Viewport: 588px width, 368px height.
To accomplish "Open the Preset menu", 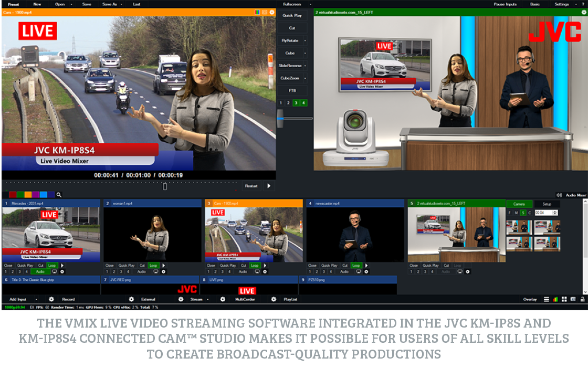I will [x=13, y=4].
